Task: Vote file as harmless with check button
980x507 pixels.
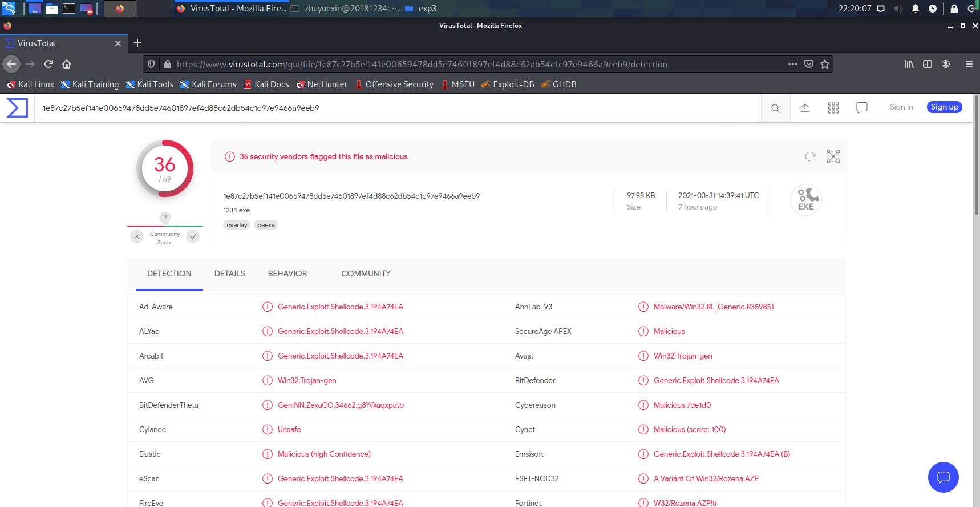Action: point(193,236)
